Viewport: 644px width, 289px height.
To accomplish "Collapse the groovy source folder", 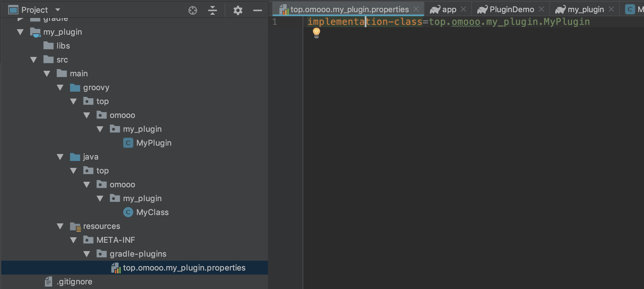I will coord(60,87).
